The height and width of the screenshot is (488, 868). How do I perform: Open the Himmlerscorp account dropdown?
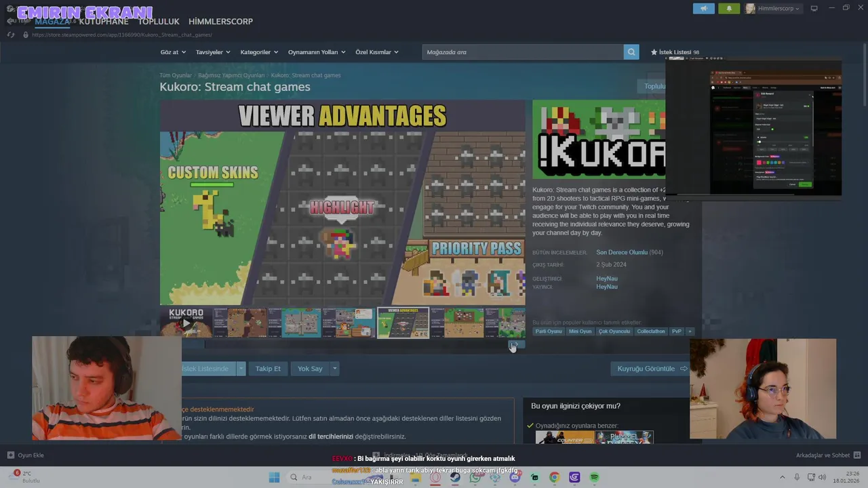tap(778, 8)
